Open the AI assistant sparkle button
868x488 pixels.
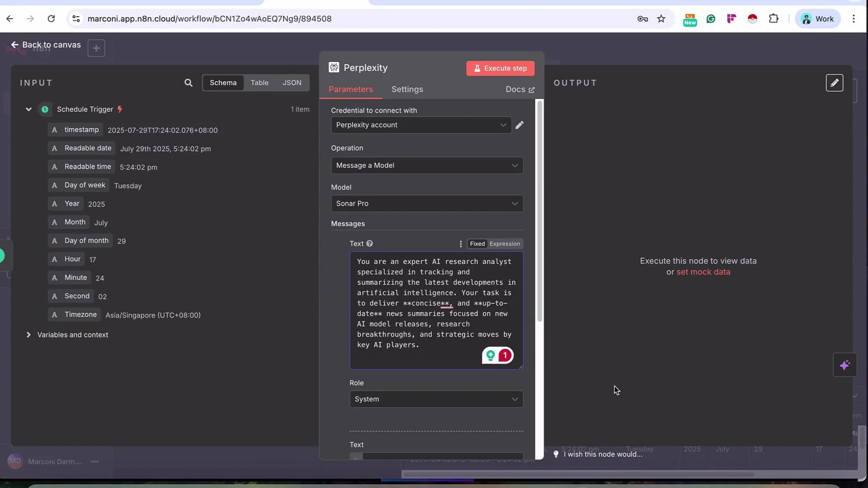pyautogui.click(x=844, y=365)
